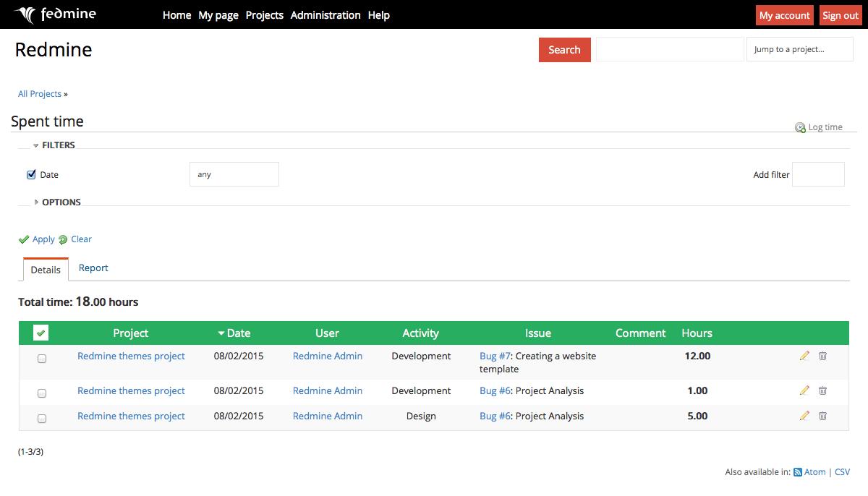The height and width of the screenshot is (496, 868).
Task: Click the Clear reload icon
Action: [x=63, y=239]
